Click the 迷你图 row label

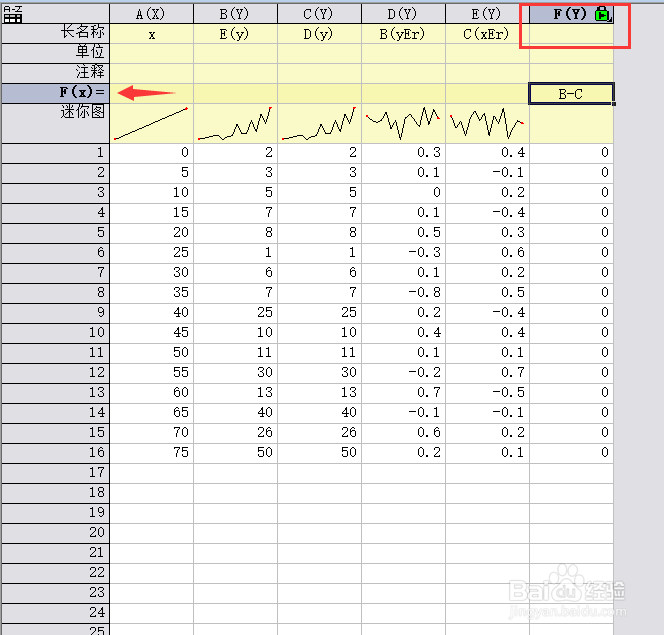[55, 123]
